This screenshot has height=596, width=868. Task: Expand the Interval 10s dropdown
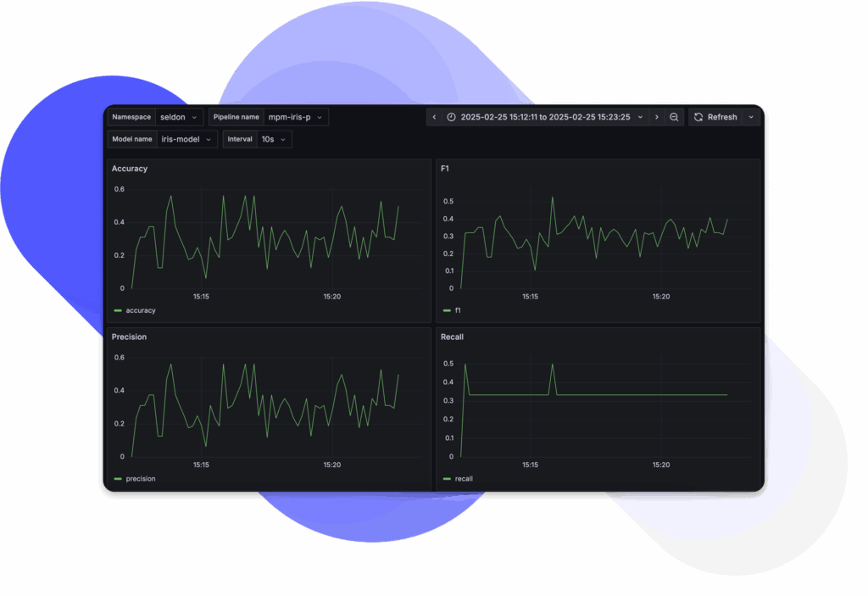(273, 139)
